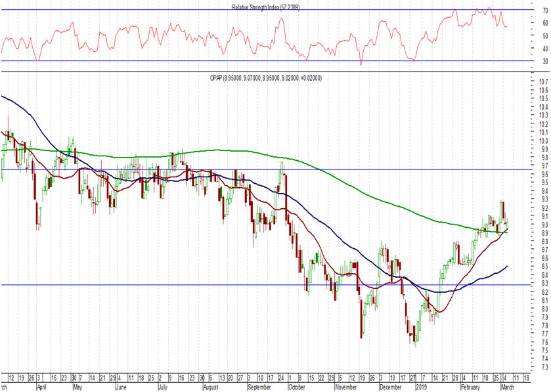Select the April month label
551x392 pixels.
[x=41, y=387]
